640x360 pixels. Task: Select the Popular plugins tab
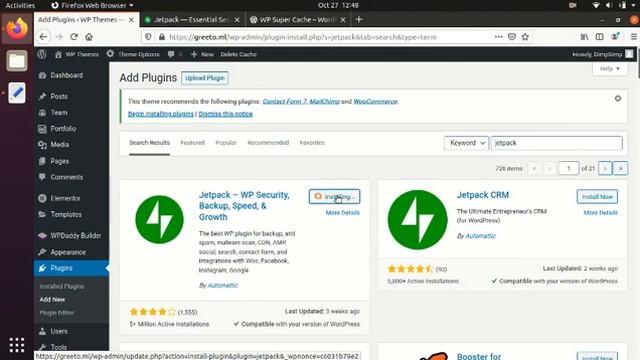[x=226, y=143]
